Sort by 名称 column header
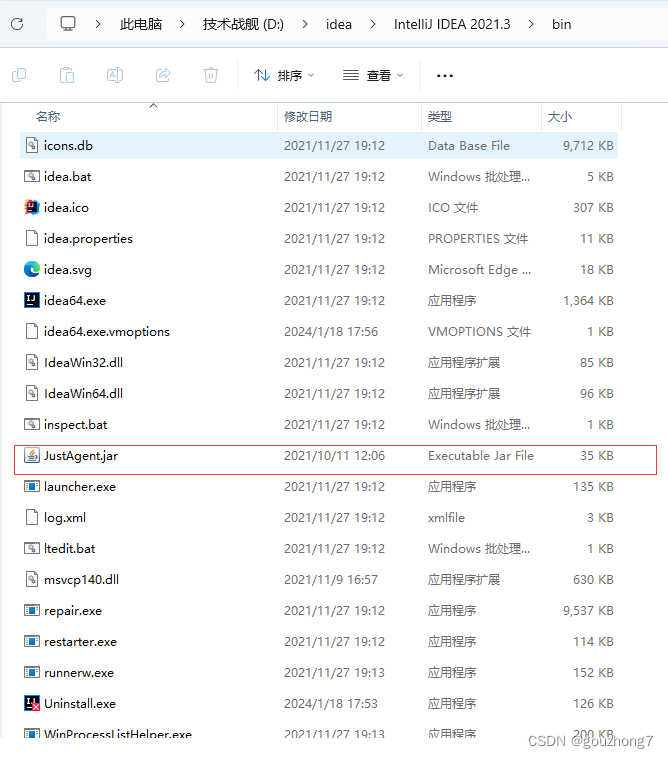 point(48,117)
